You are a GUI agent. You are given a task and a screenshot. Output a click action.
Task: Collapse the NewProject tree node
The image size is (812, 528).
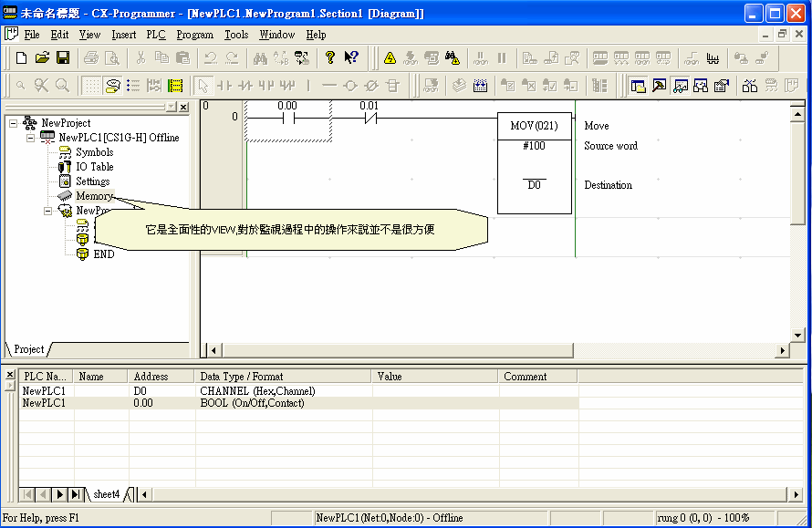[14, 123]
